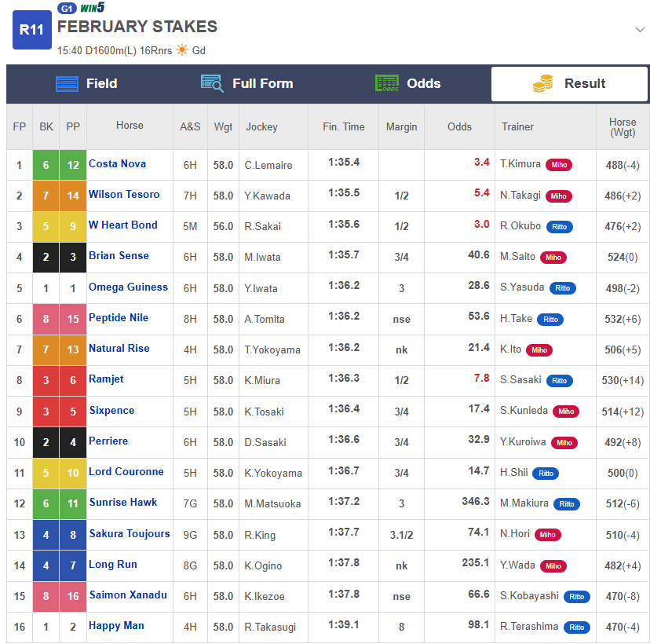
Task: Click Ritto badge next to H.Take
Action: [550, 320]
